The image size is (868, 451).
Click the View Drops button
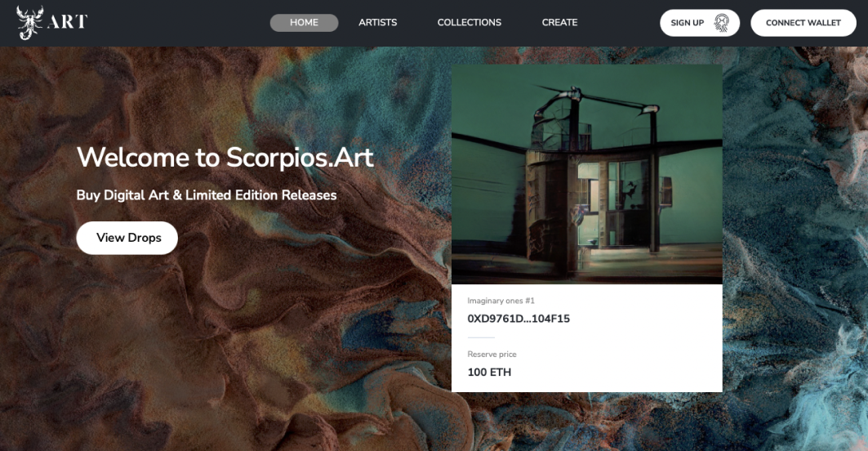tap(127, 238)
